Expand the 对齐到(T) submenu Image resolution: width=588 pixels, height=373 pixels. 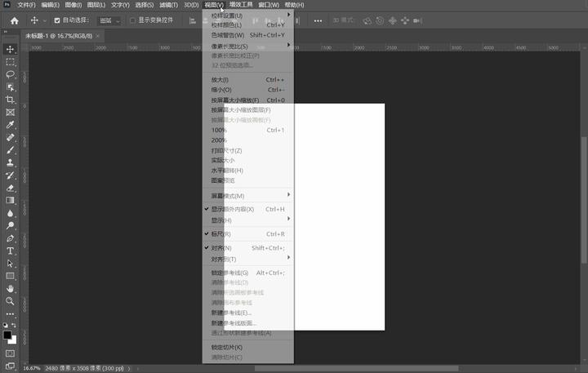248,260
